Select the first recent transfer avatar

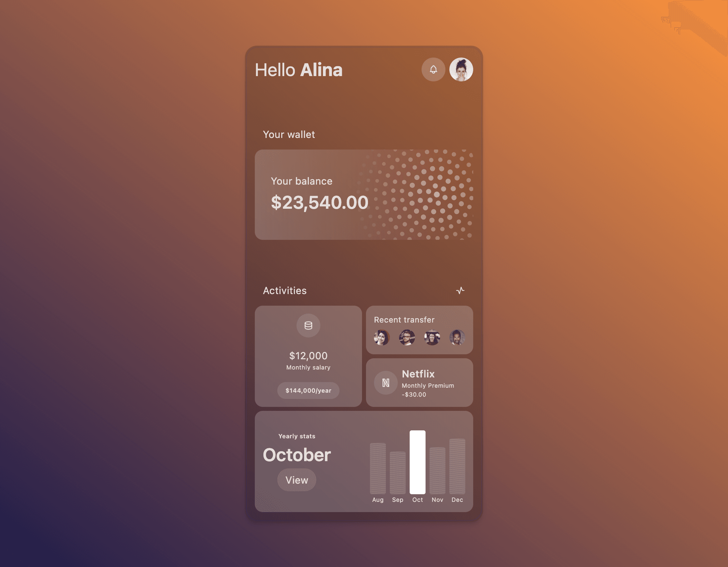click(x=381, y=337)
